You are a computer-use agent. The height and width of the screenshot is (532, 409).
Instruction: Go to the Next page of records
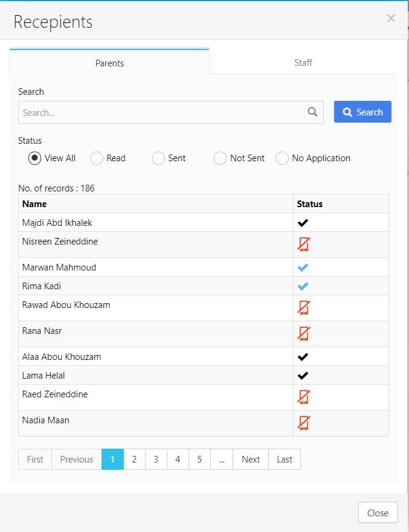tap(251, 459)
